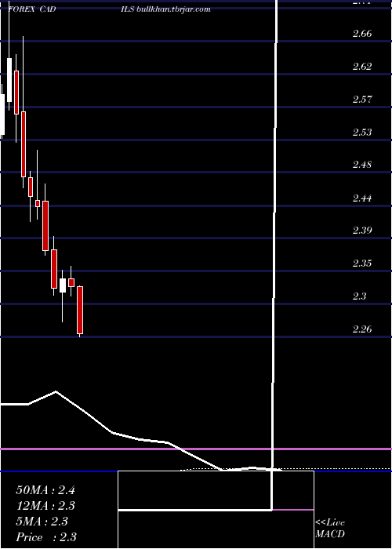Click the last red candlestick near 2.26
The height and width of the screenshot is (549, 392).
pyautogui.click(x=80, y=310)
